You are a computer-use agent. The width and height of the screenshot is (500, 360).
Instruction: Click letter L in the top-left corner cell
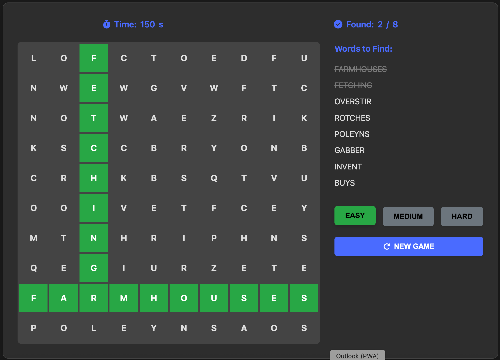[x=34, y=58]
